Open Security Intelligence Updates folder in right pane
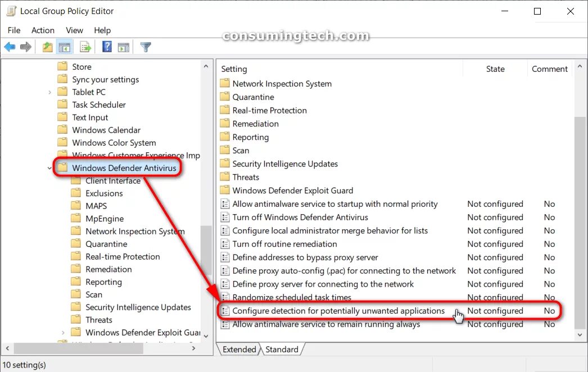Image resolution: width=588 pixels, height=372 pixels. 285,164
